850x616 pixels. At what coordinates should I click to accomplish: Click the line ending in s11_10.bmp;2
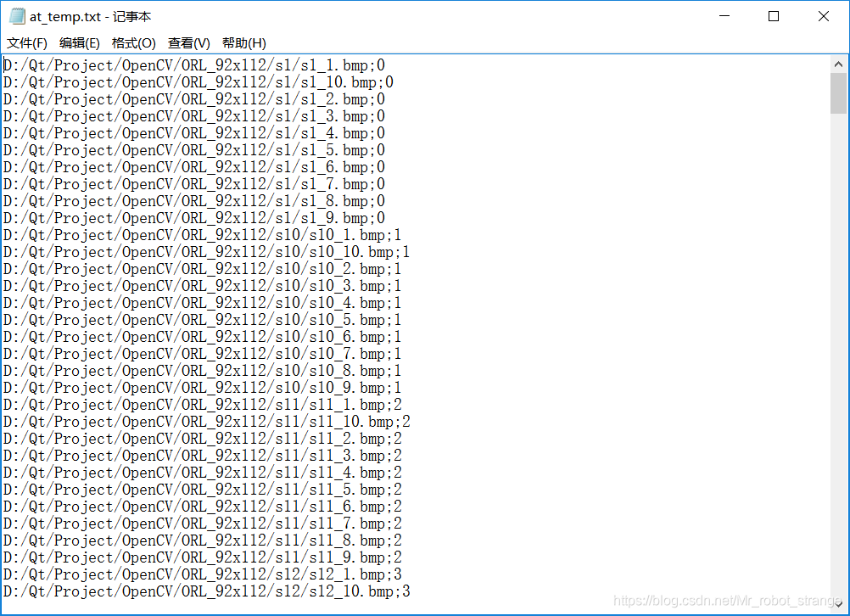pyautogui.click(x=206, y=422)
